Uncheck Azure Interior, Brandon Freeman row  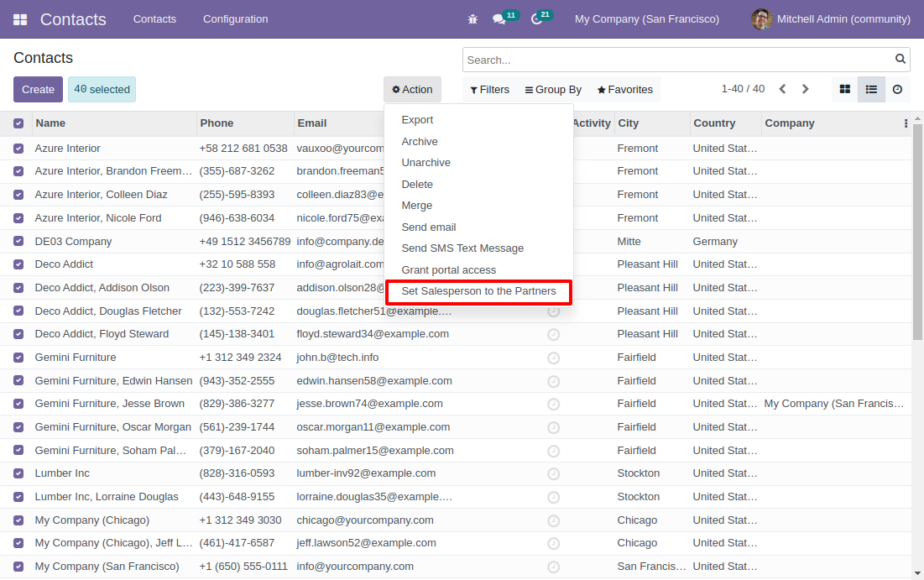pyautogui.click(x=18, y=171)
